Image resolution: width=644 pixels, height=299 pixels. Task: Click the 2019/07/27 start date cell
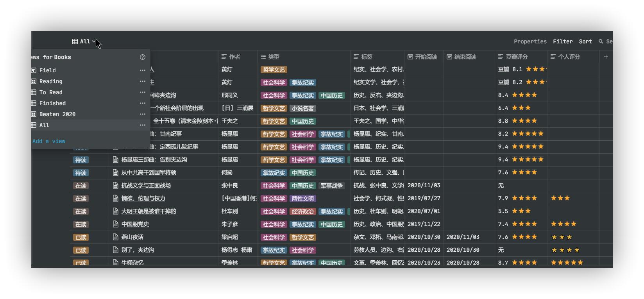424,198
